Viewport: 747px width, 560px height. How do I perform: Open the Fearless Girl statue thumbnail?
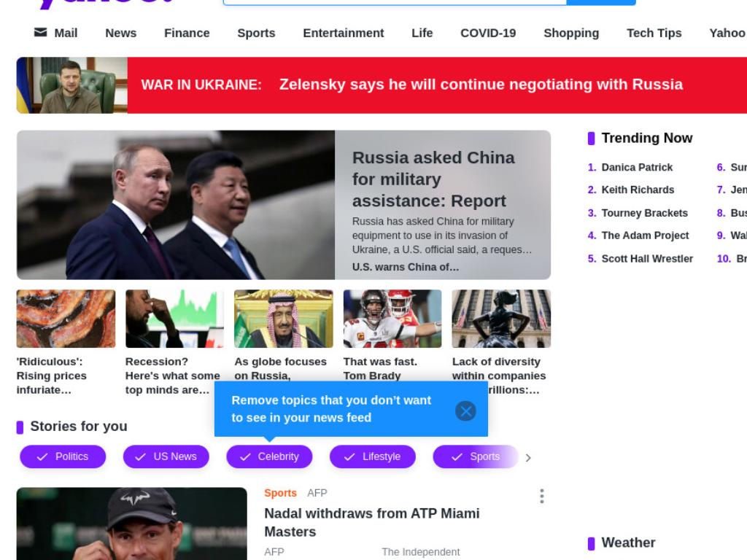click(501, 319)
